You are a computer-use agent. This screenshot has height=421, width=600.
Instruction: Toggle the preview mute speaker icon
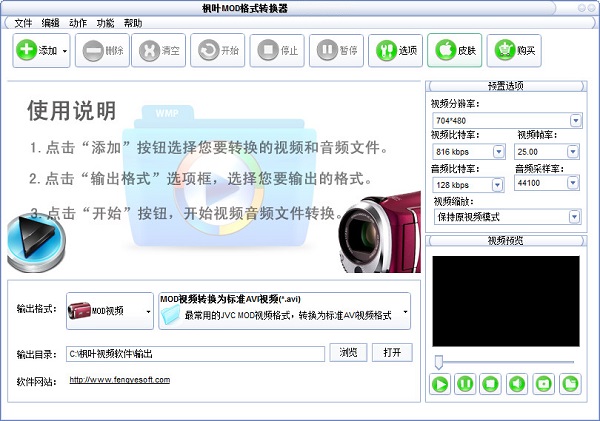point(517,383)
